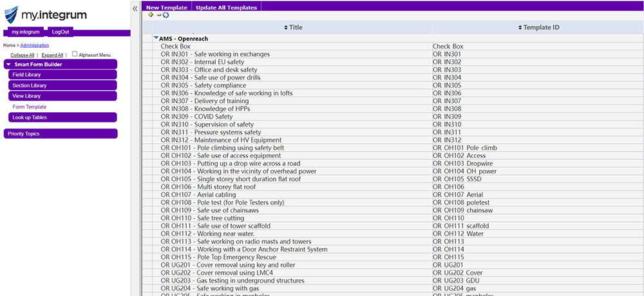Image resolution: width=644 pixels, height=296 pixels.
Task: Open OR IN308 - Knowledge of HPPs
Action: [205, 109]
